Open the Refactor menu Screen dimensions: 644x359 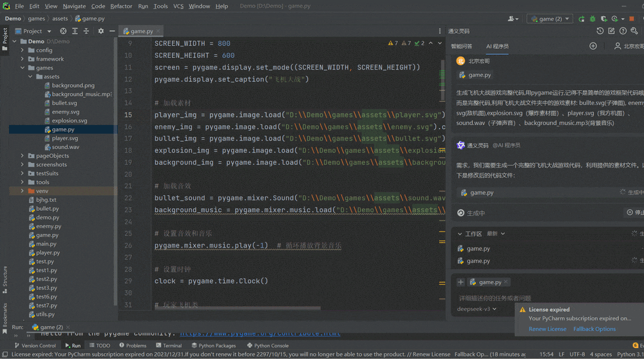click(x=121, y=6)
